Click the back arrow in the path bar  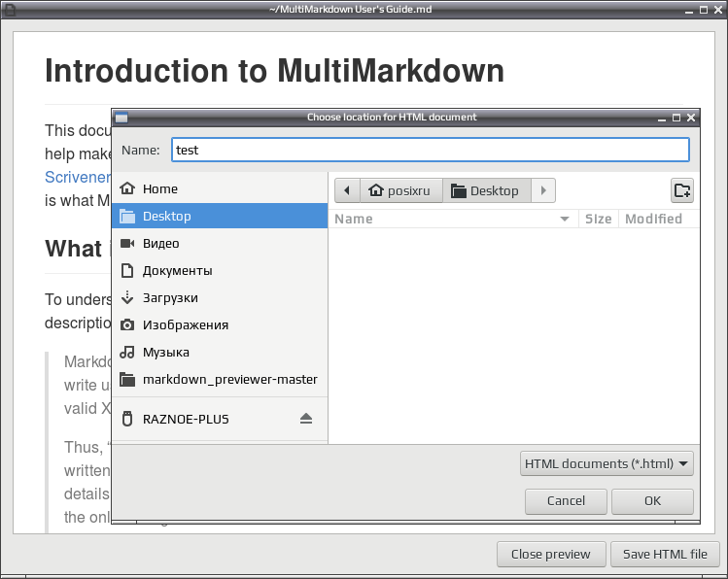tap(347, 190)
